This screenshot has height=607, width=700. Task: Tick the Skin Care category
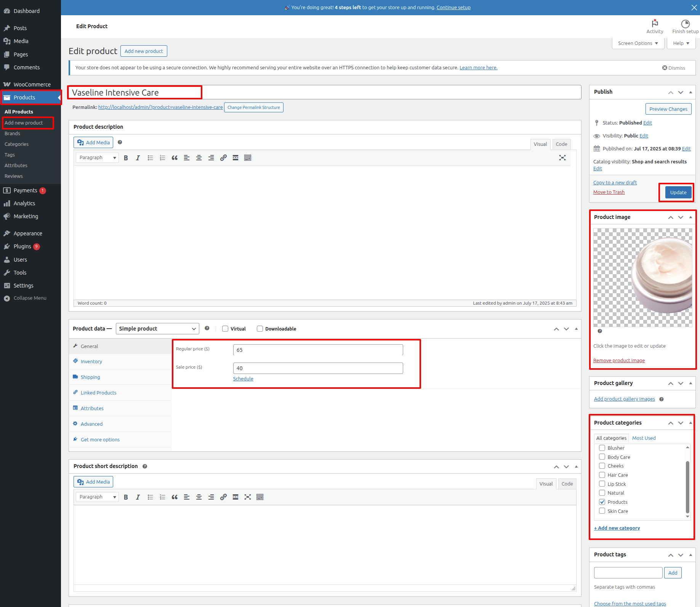pyautogui.click(x=602, y=511)
